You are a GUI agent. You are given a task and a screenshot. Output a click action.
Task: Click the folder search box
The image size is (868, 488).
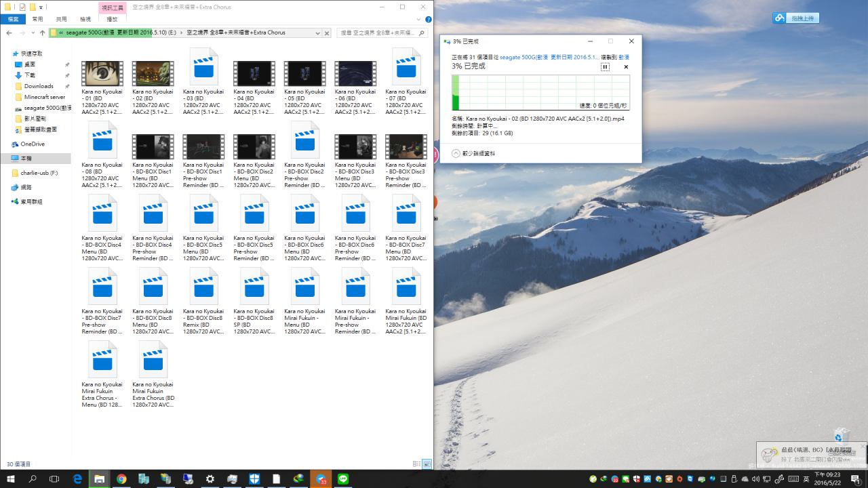[x=378, y=33]
